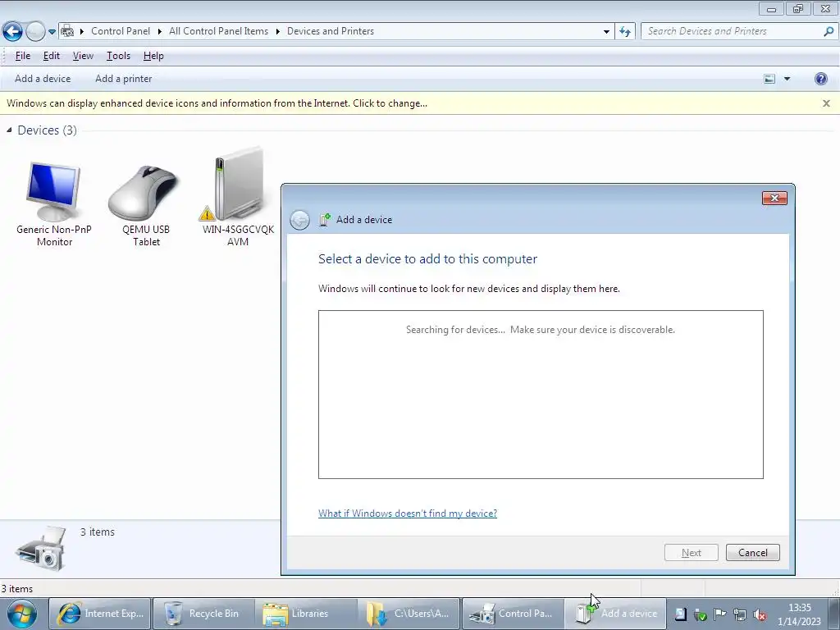The height and width of the screenshot is (630, 840).
Task: Switch to Control Panel taskbar button
Action: 512,614
